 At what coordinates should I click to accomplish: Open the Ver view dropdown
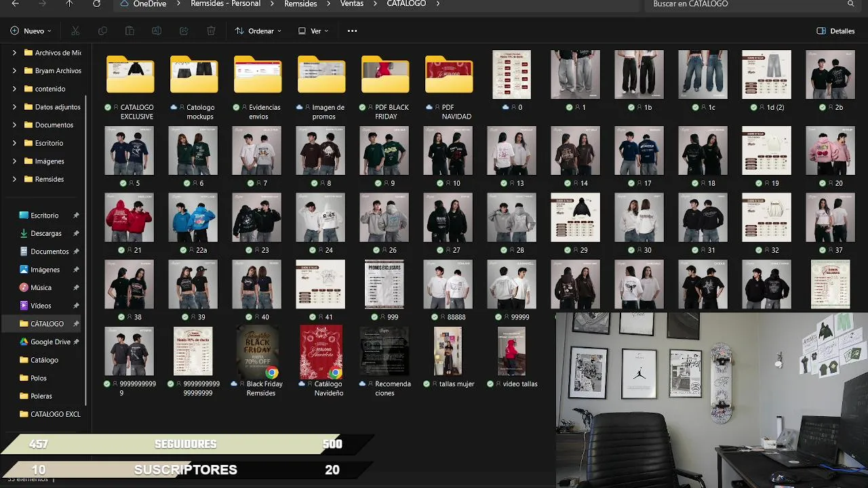pyautogui.click(x=313, y=31)
